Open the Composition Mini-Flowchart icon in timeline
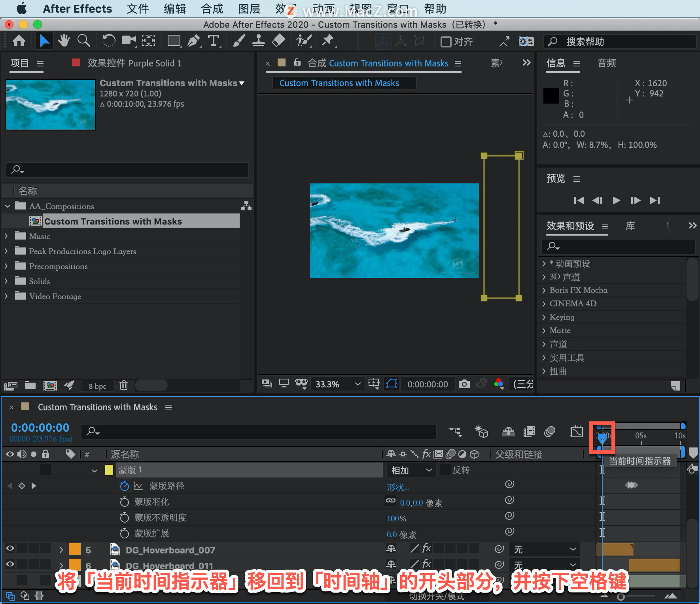This screenshot has height=604, width=700. point(455,432)
